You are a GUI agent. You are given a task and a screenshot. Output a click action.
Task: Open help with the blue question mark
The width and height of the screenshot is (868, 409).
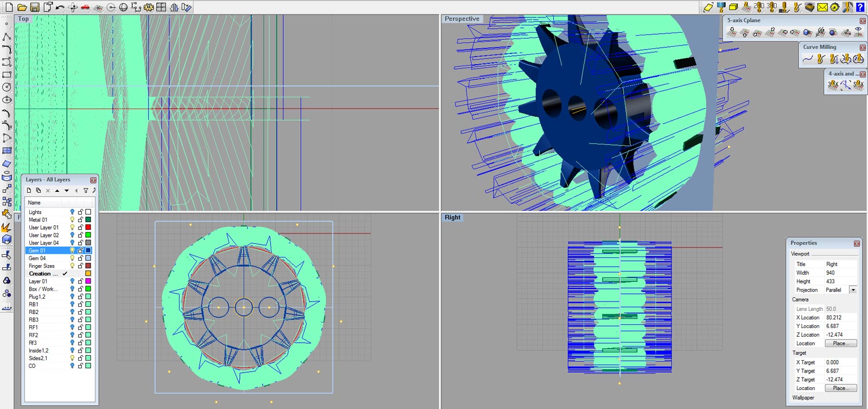[860, 7]
